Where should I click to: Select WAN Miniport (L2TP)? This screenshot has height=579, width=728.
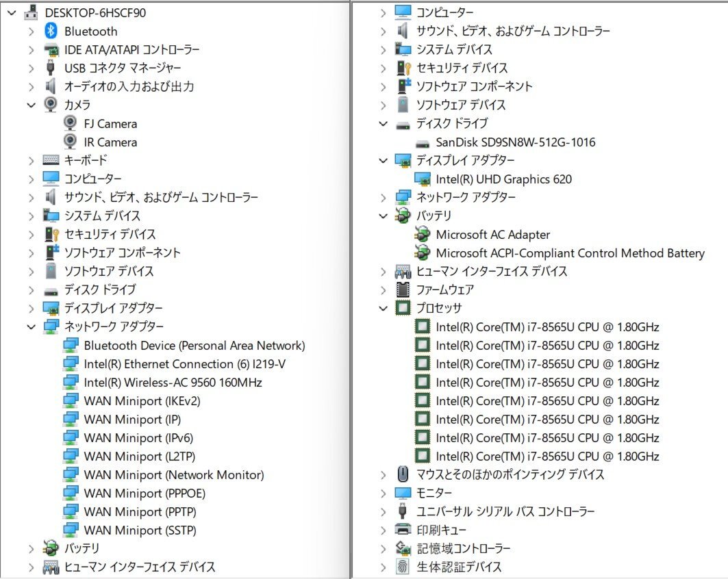click(x=140, y=456)
